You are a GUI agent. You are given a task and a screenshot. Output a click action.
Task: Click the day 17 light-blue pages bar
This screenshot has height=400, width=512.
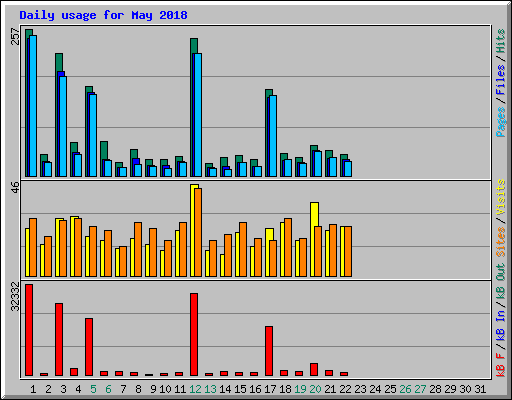273,136
